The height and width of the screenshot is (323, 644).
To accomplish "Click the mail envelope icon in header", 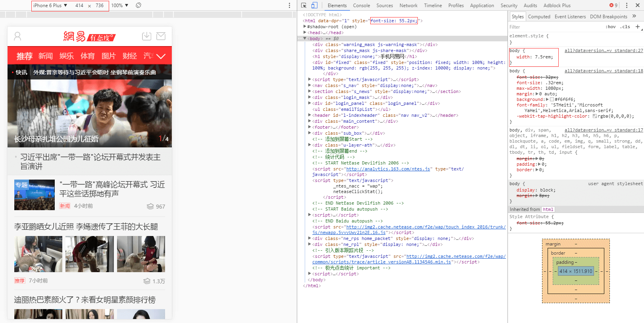I will [161, 36].
